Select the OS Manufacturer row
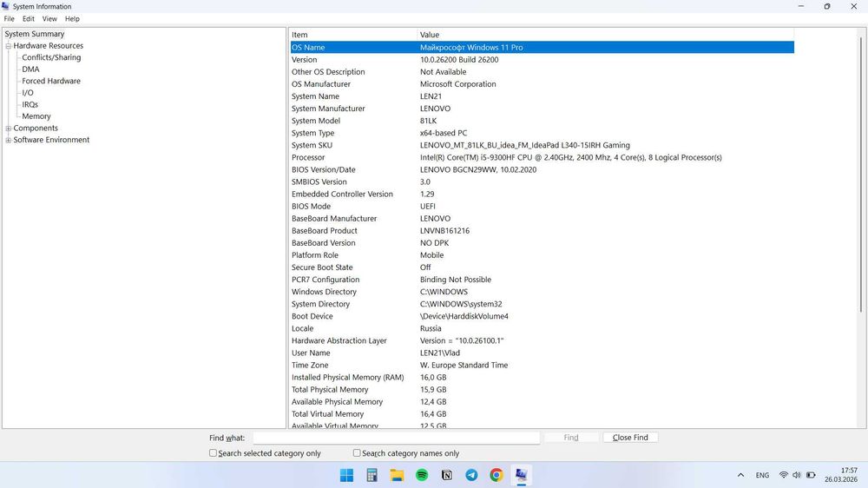The width and height of the screenshot is (868, 488). point(542,84)
